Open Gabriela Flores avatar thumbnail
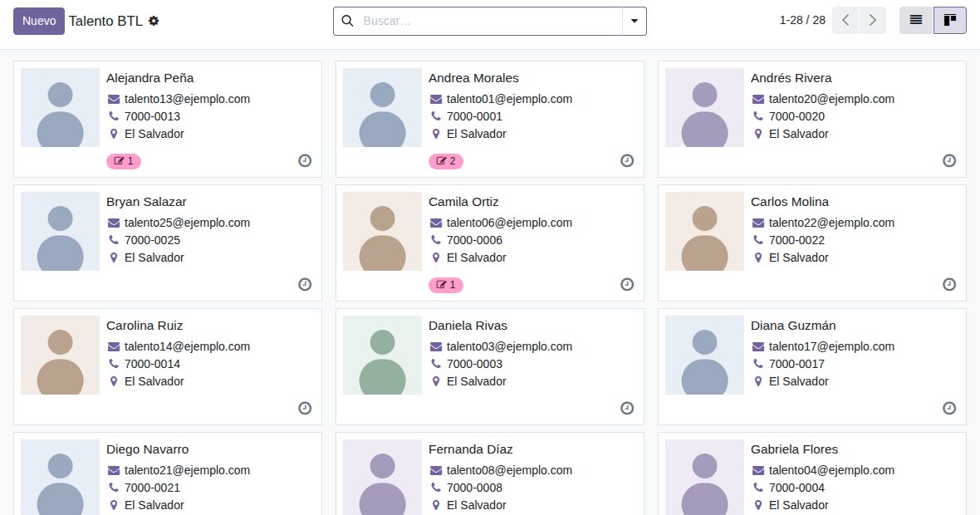The image size is (980, 515). click(704, 477)
